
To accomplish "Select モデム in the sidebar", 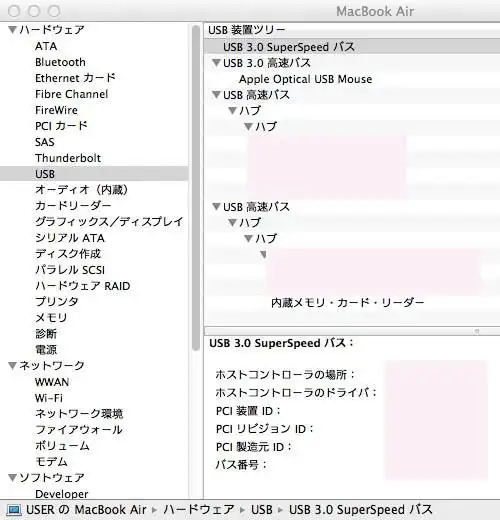I will 51,462.
